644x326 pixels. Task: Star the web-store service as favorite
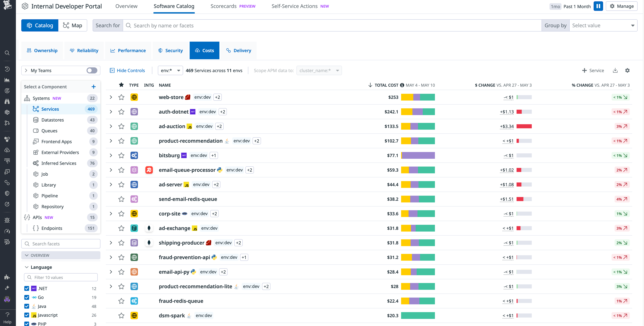122,97
